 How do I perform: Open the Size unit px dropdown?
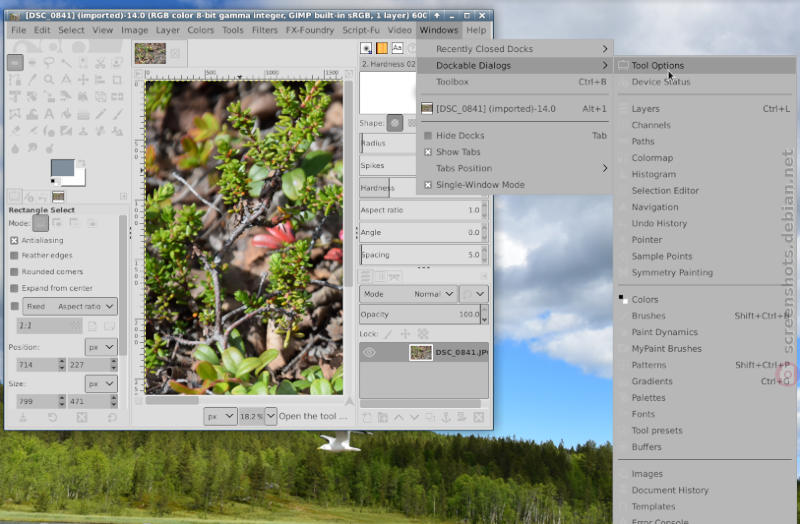(101, 384)
